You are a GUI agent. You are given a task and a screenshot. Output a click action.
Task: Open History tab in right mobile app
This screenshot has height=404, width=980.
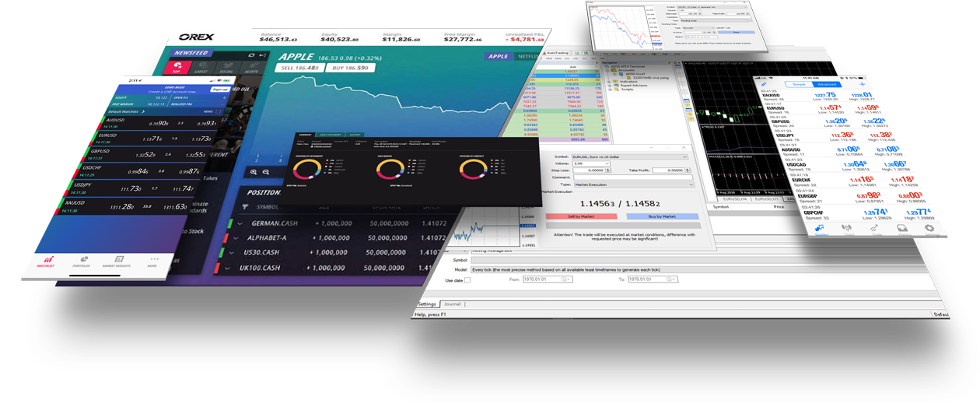[903, 230]
